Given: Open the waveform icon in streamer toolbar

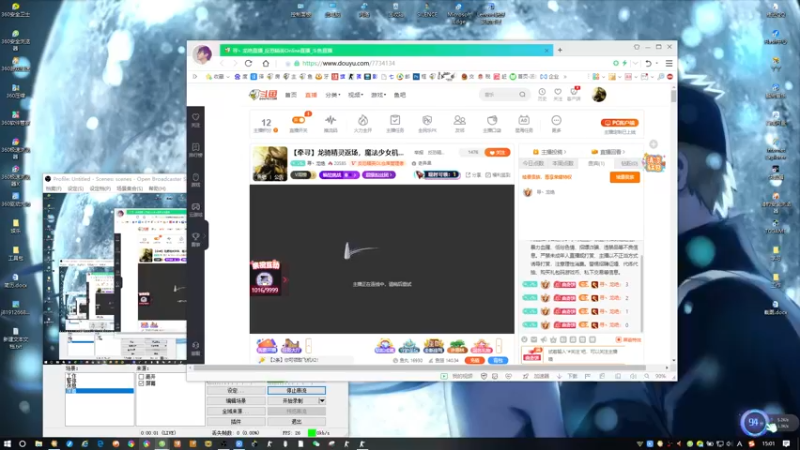Looking at the screenshot, I should point(331,120).
